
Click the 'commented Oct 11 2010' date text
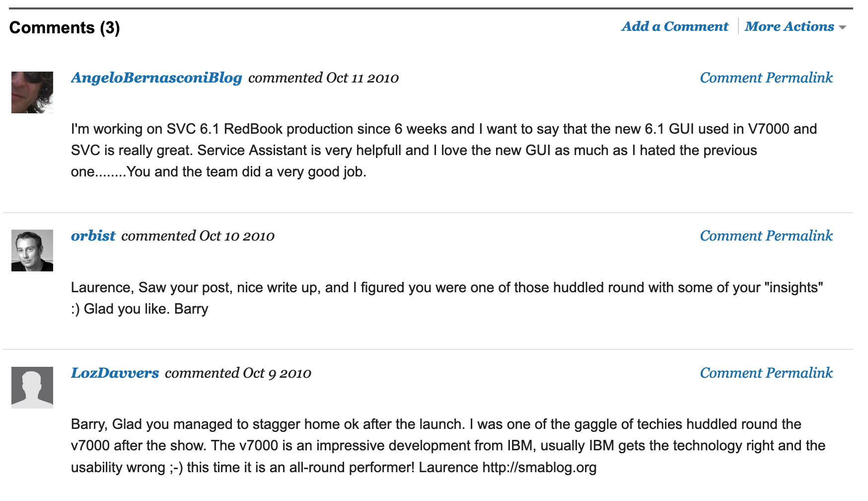coord(323,78)
